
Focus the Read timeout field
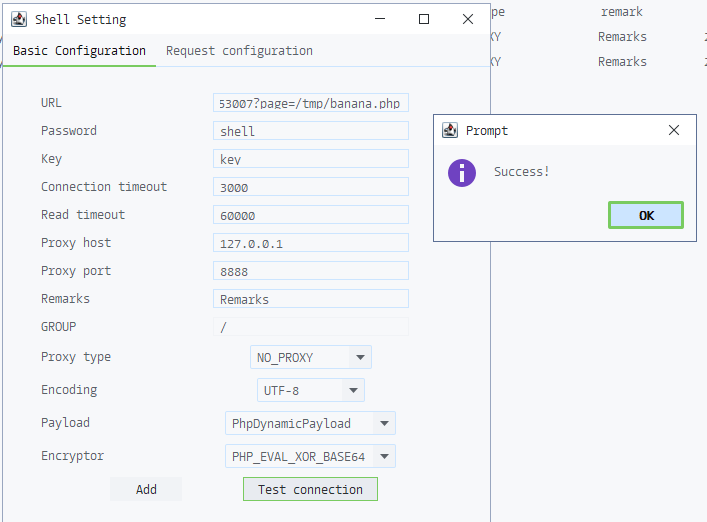311,215
